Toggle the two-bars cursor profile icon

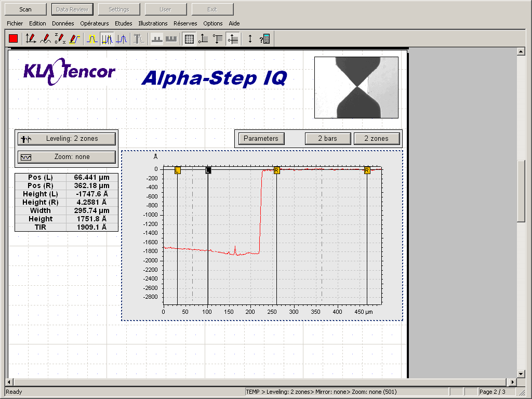[x=107, y=39]
